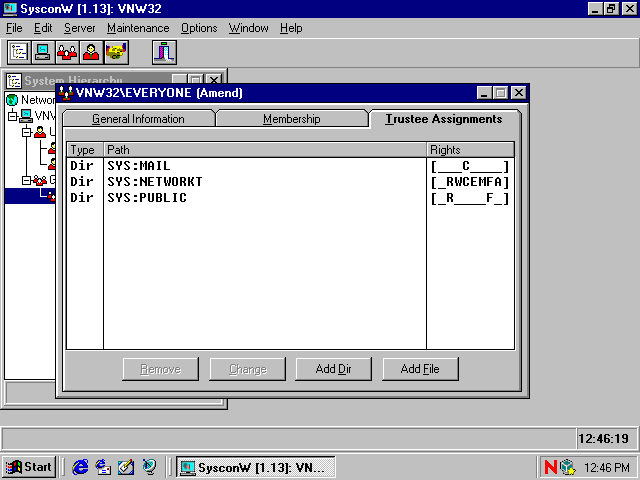Open the System Hierarchy toolbar icon
This screenshot has height=480, width=640.
point(19,52)
